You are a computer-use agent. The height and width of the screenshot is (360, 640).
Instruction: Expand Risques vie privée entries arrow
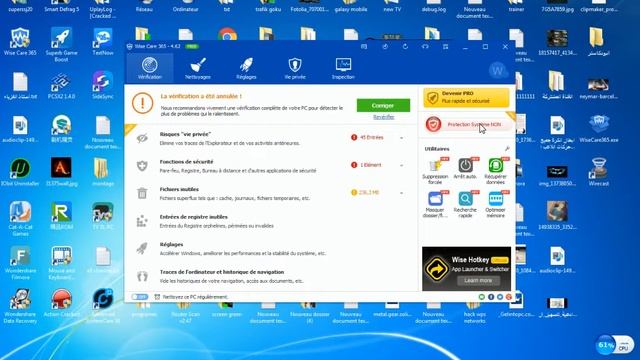click(402, 138)
